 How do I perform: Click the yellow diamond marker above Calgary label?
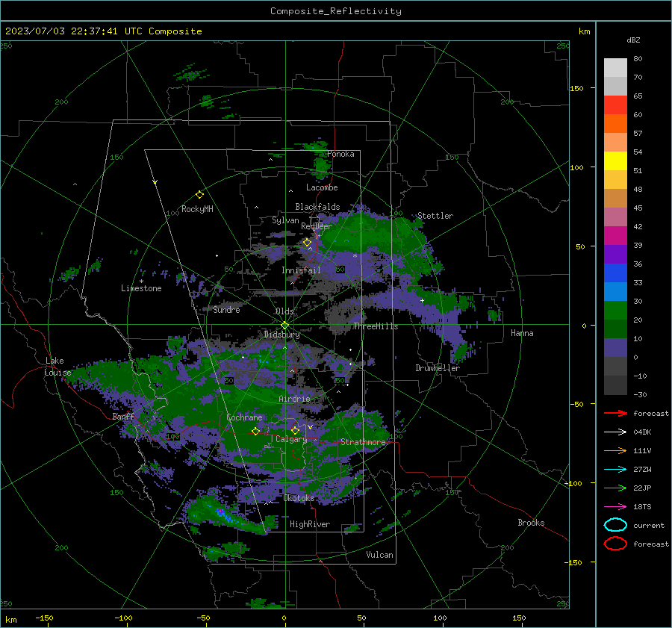point(295,430)
